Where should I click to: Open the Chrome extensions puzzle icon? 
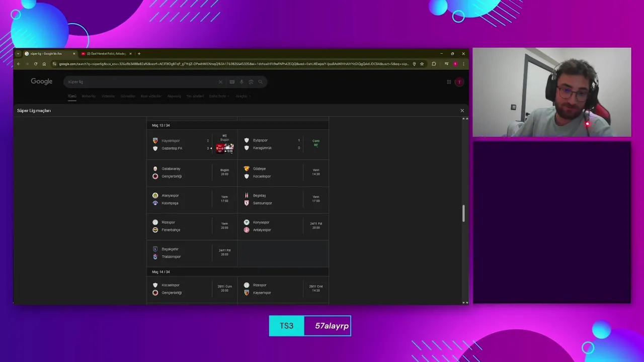pyautogui.click(x=434, y=64)
